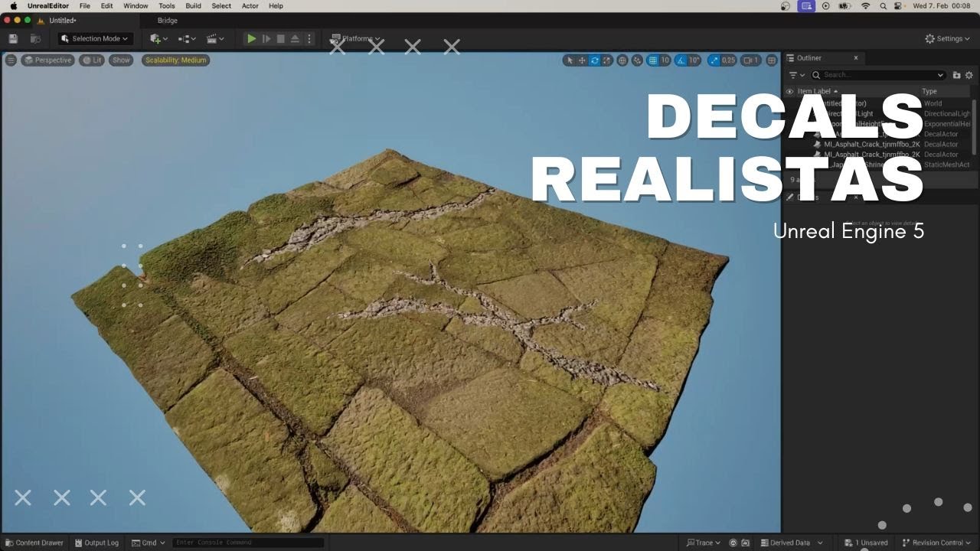This screenshot has height=551, width=980.
Task: Click the Skip frame playback button
Action: coord(266,38)
